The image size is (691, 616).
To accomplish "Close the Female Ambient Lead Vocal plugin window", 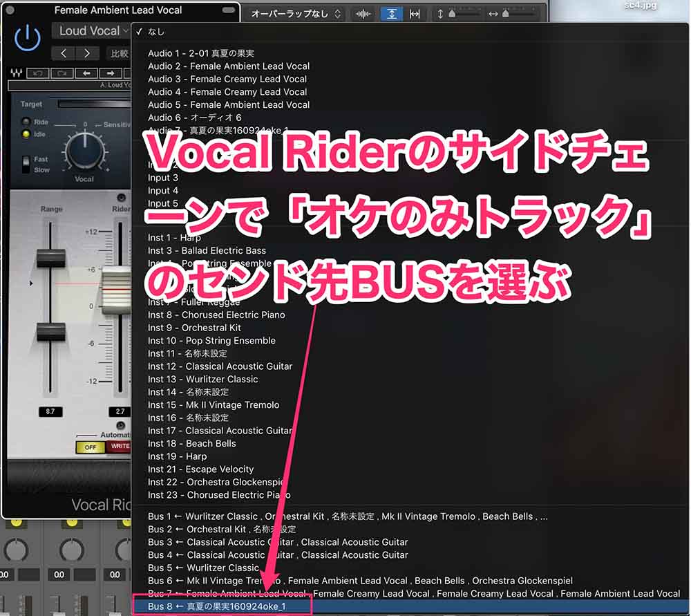I will click(10, 10).
